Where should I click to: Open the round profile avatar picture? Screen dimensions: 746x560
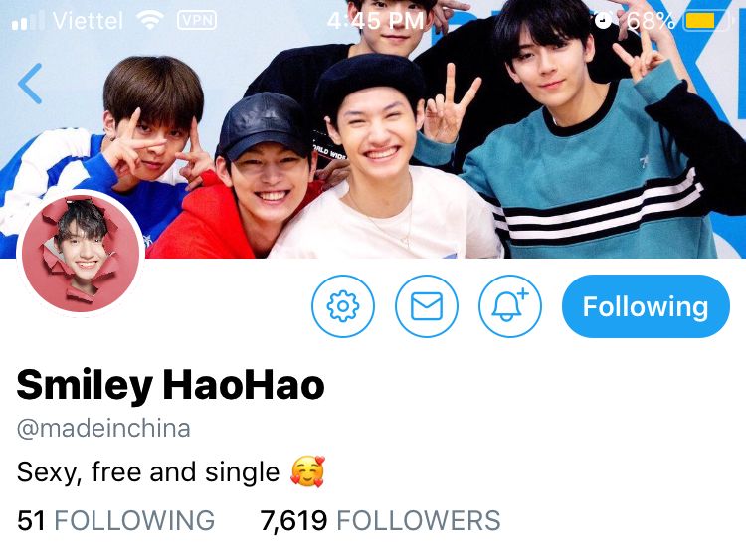81,253
